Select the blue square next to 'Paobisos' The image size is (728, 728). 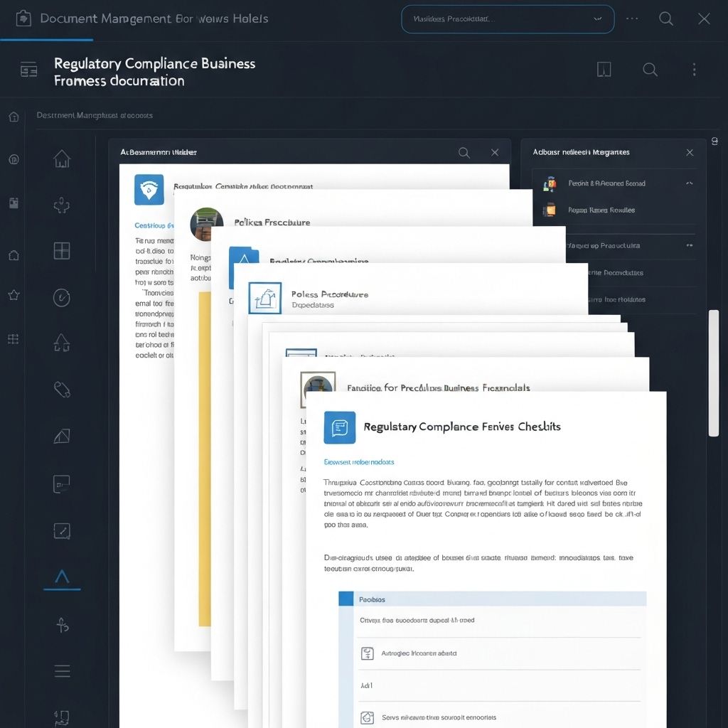[x=346, y=599]
